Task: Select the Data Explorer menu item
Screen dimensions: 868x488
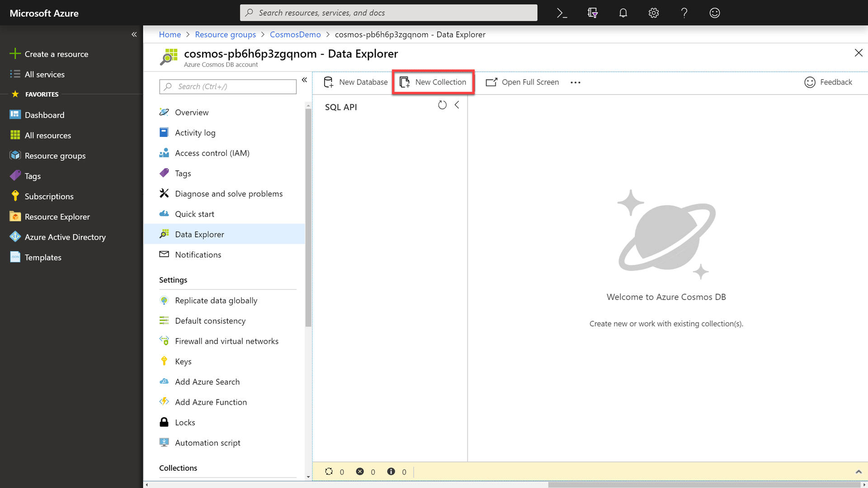Action: (199, 234)
